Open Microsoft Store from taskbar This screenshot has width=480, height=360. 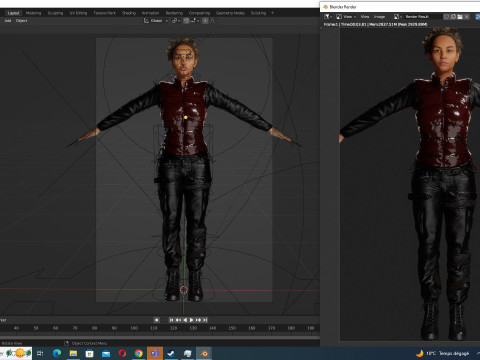[89, 353]
